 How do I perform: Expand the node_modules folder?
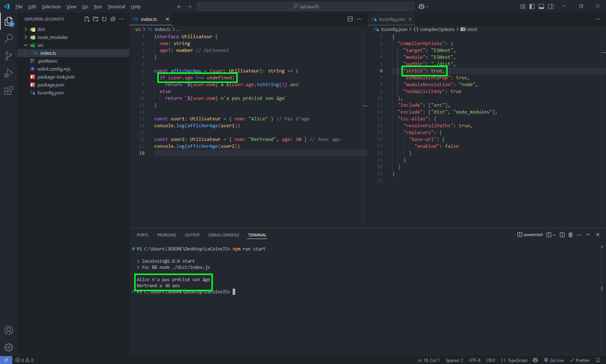26,37
